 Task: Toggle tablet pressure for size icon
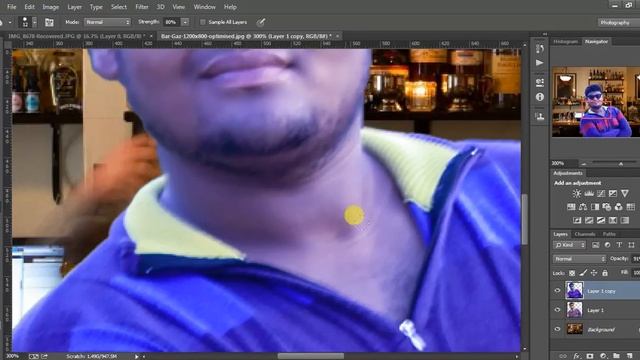261,22
